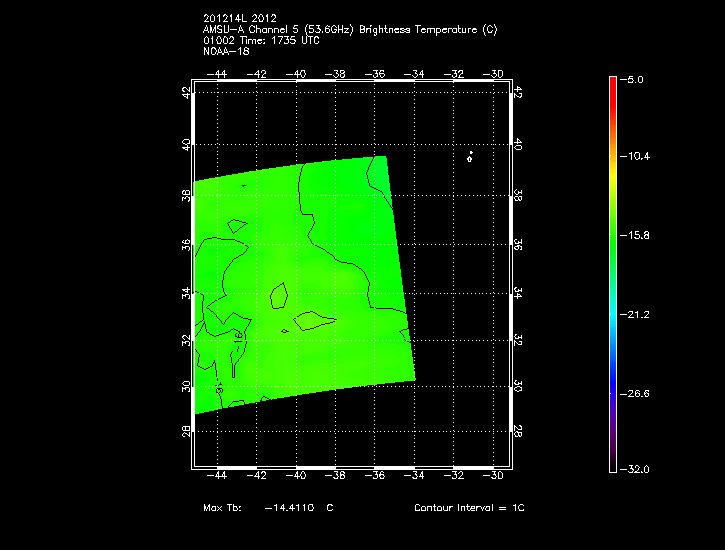Select the -32.0 colorbar label
Viewport: 725px width, 550px height.
click(x=640, y=469)
